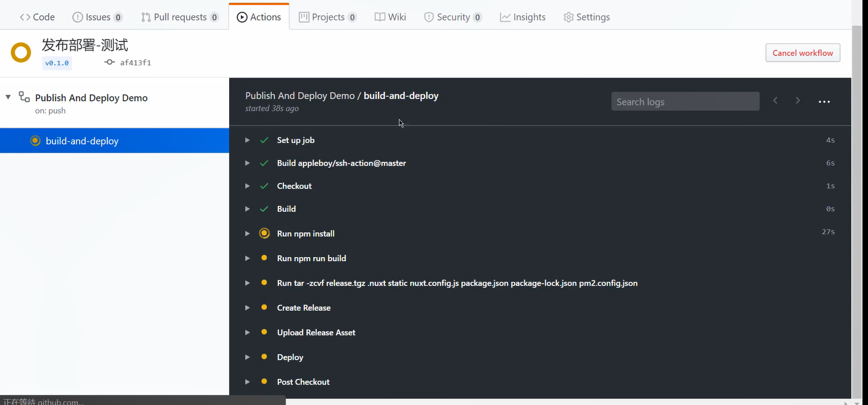Open the repository Settings tab

pyautogui.click(x=587, y=17)
